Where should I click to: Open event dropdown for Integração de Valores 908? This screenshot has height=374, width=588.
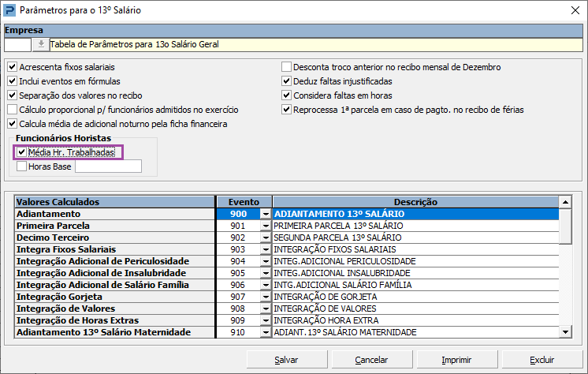tap(266, 309)
